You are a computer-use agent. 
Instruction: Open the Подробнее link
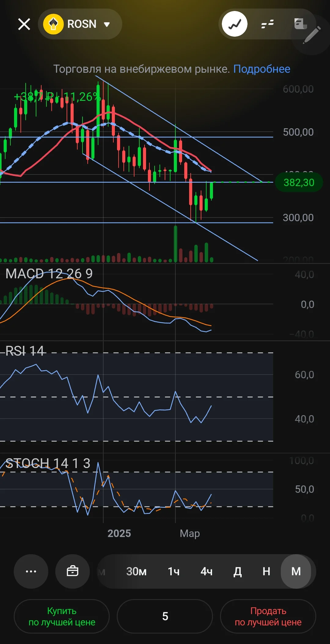[262, 69]
